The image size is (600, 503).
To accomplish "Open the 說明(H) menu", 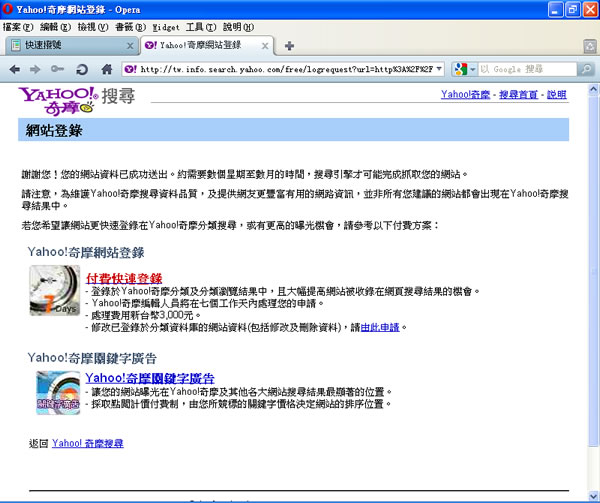I will coord(238,27).
